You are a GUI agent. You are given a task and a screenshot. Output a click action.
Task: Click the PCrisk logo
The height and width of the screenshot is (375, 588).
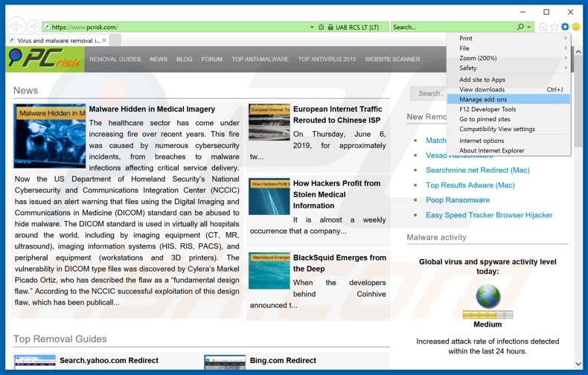(45, 59)
